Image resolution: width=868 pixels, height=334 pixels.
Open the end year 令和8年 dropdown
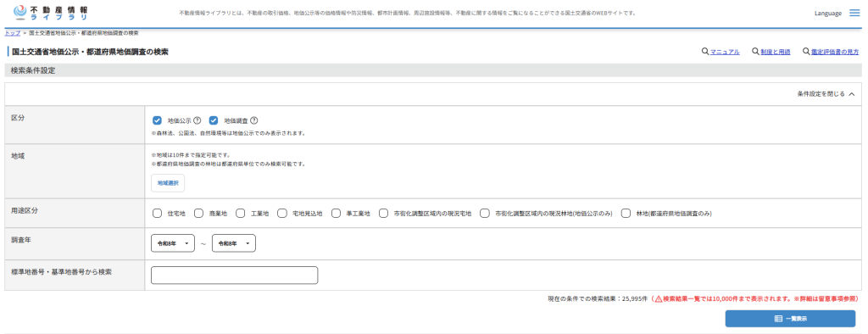pos(234,243)
